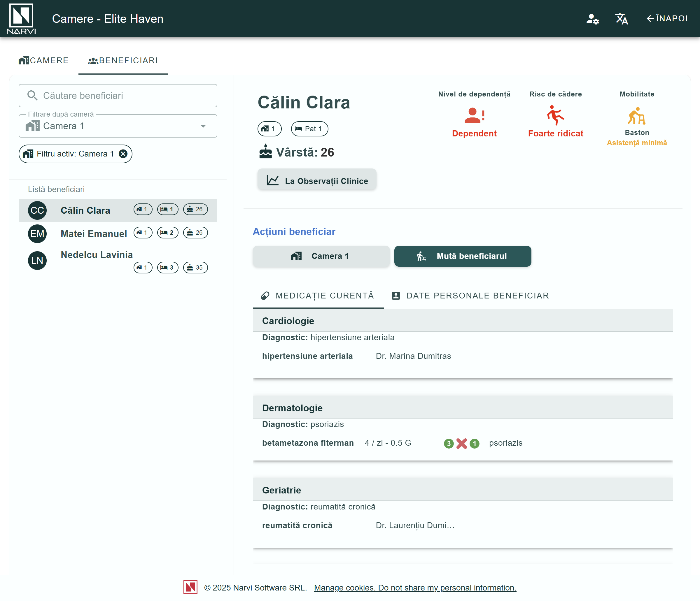700x601 pixels.
Task: Remove the active Camera 1 filter
Action: [123, 154]
